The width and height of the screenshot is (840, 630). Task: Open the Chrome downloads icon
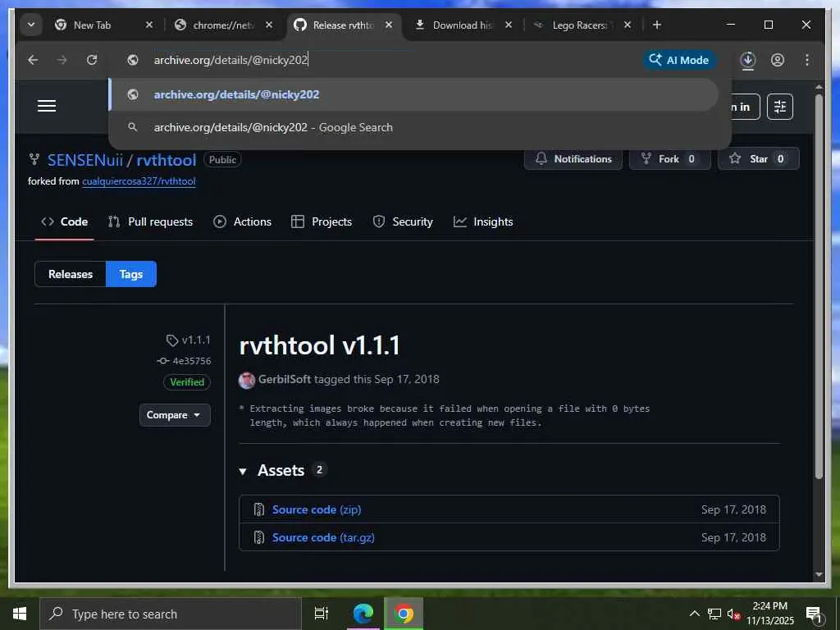(x=748, y=59)
